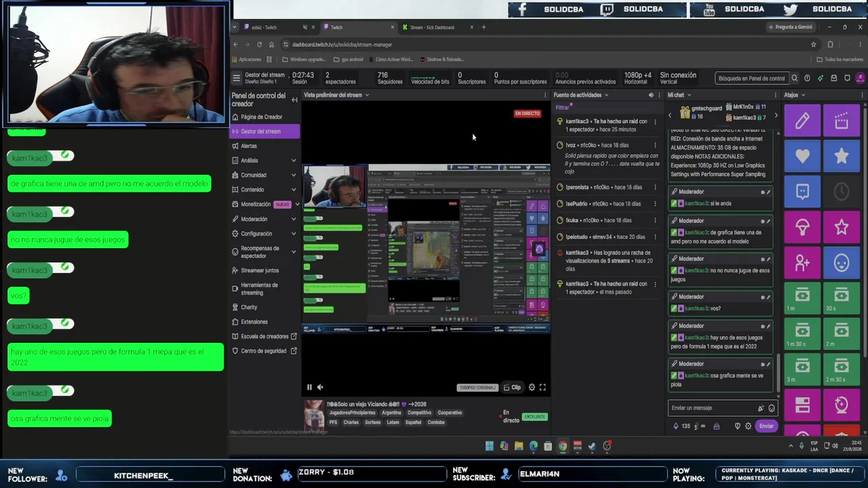Pause the stream preview playback
Screen dimensions: 868x488
tap(309, 387)
